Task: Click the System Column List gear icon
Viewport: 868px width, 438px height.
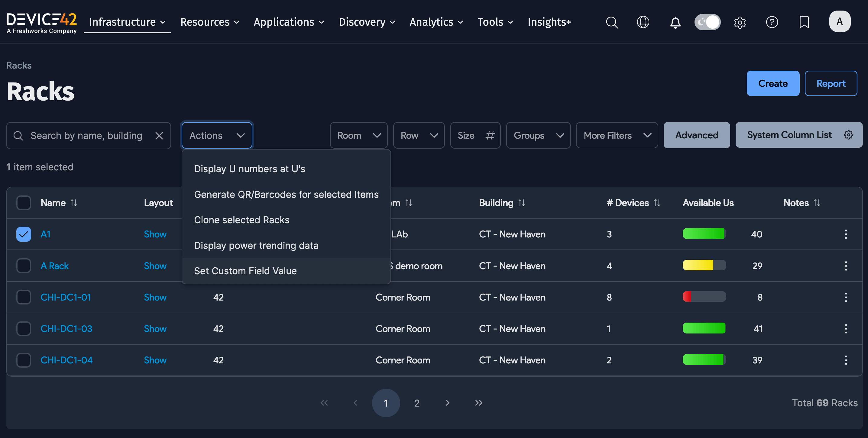Action: click(848, 135)
